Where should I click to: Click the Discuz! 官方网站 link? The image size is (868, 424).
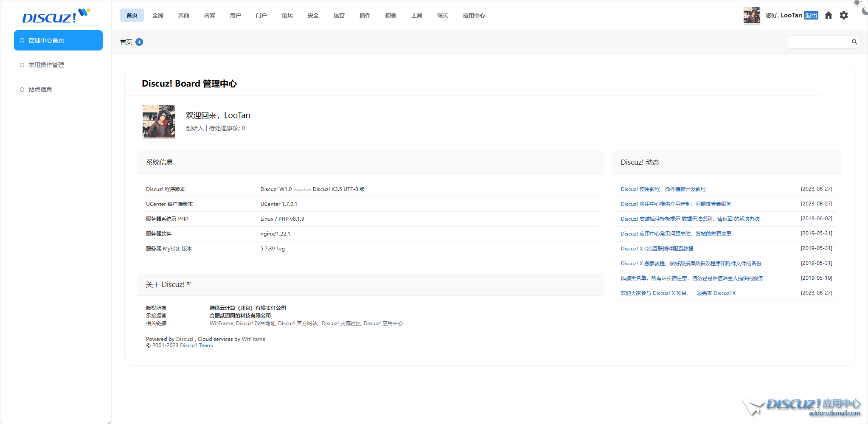tap(298, 323)
